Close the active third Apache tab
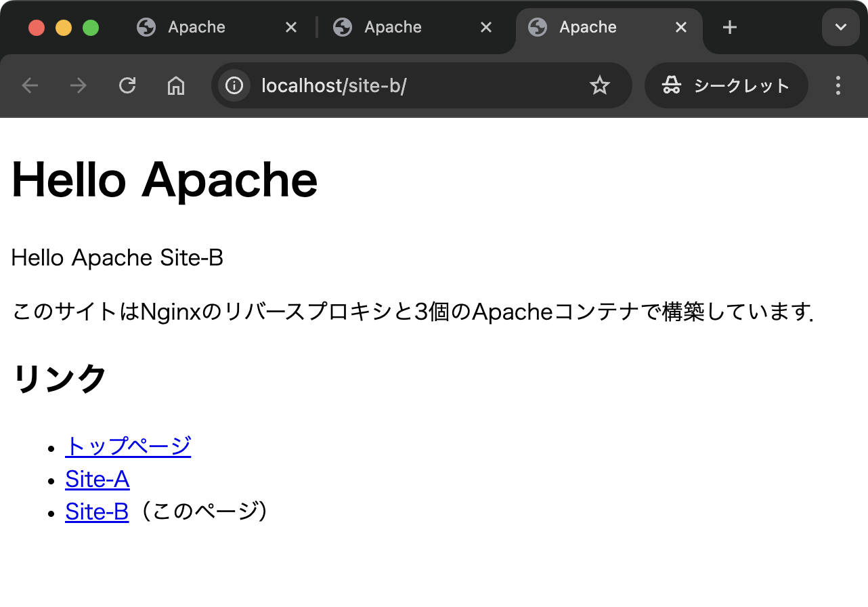868x607 pixels. coord(681,27)
